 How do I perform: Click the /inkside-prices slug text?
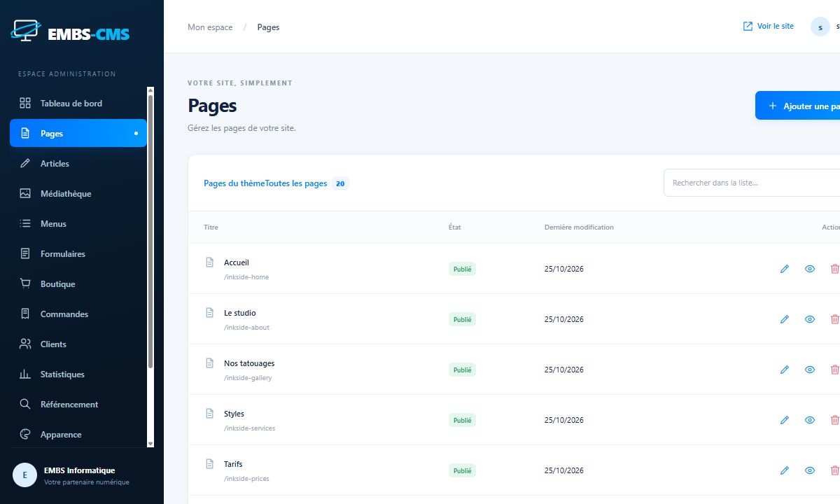[x=246, y=479]
